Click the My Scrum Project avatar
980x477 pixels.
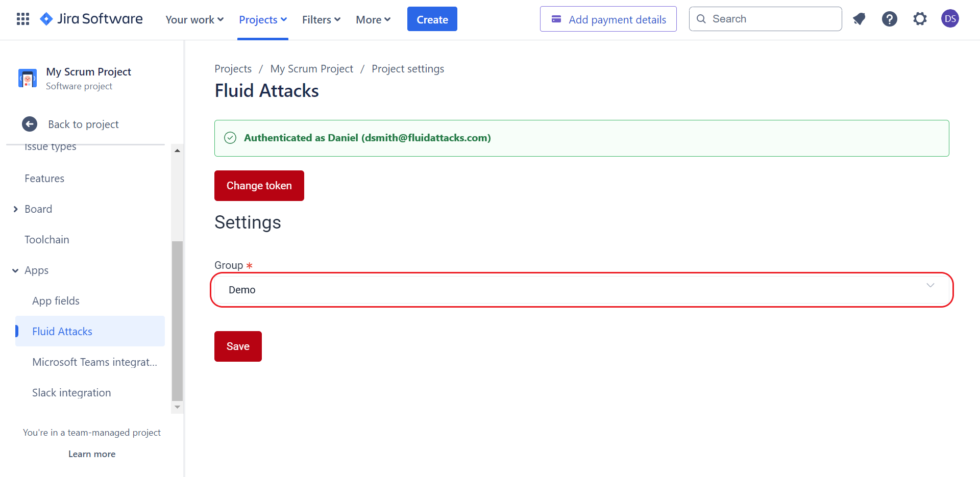coord(27,78)
